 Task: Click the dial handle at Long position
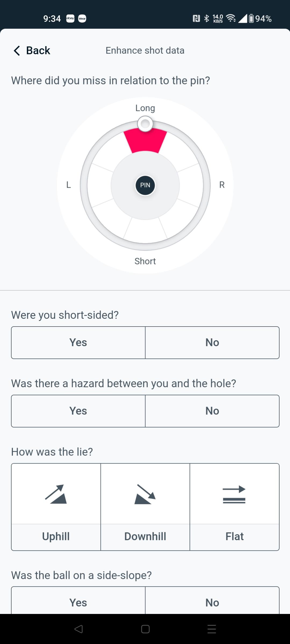tap(145, 124)
